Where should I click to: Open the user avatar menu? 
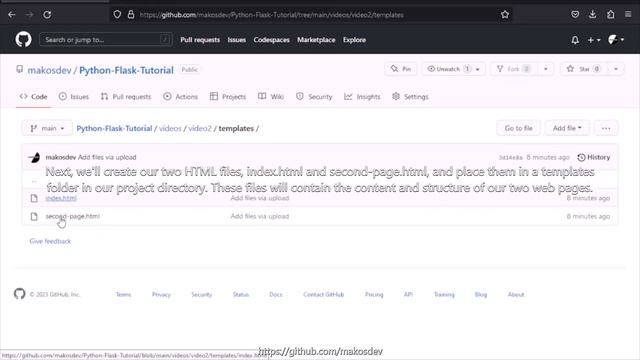click(616, 40)
